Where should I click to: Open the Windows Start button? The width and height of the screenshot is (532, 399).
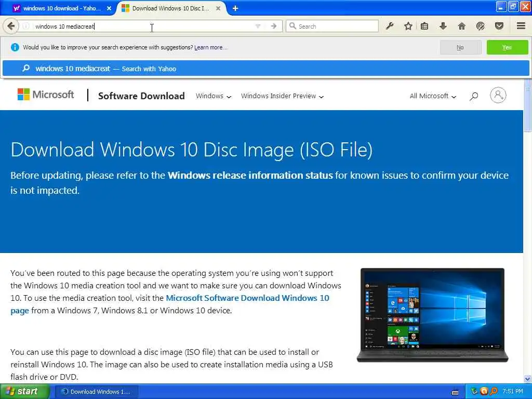tap(25, 392)
